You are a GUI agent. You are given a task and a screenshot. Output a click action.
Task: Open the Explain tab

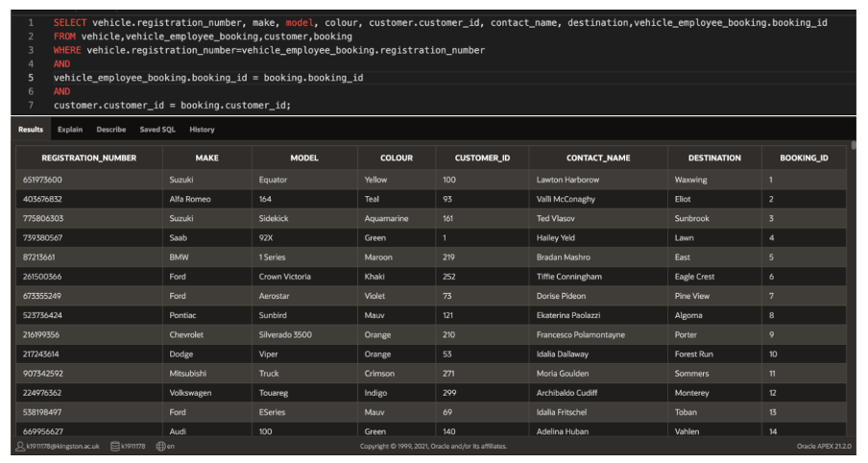click(70, 130)
